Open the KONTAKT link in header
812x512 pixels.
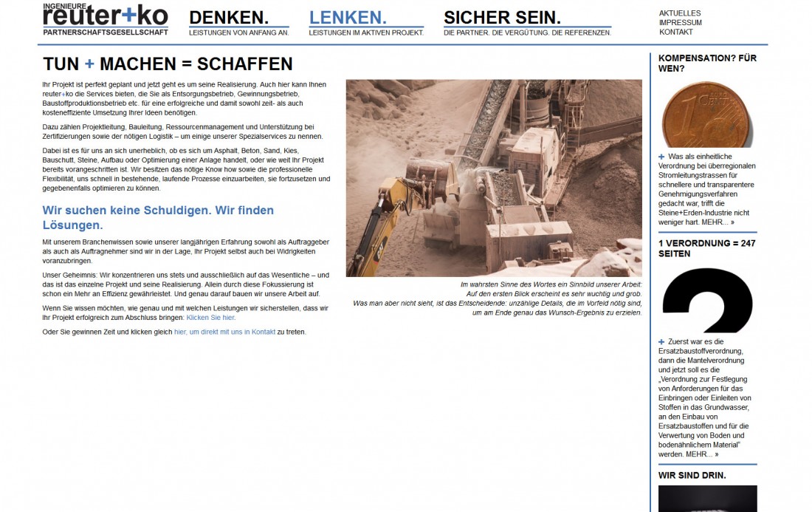[676, 33]
